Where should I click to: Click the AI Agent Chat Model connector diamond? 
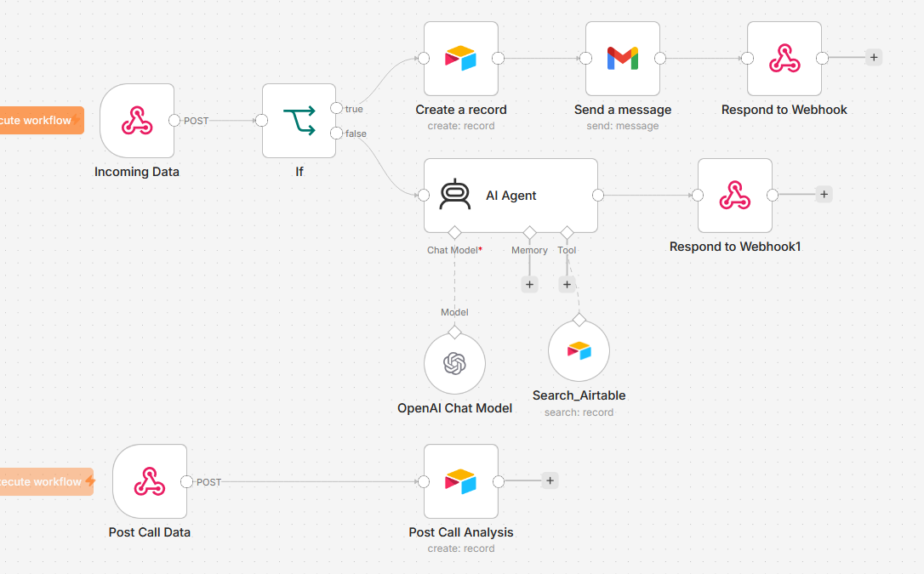click(x=454, y=232)
